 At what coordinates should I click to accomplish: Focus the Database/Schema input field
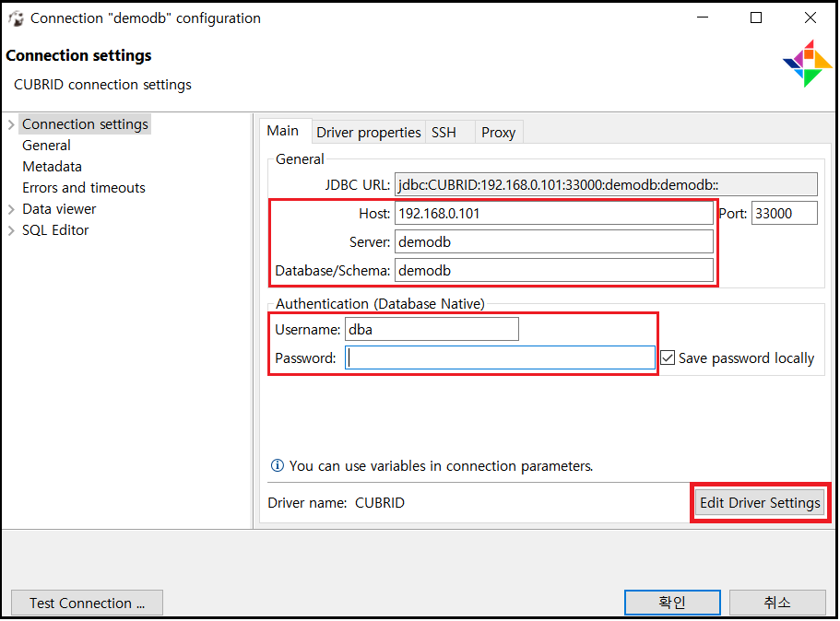tap(554, 270)
